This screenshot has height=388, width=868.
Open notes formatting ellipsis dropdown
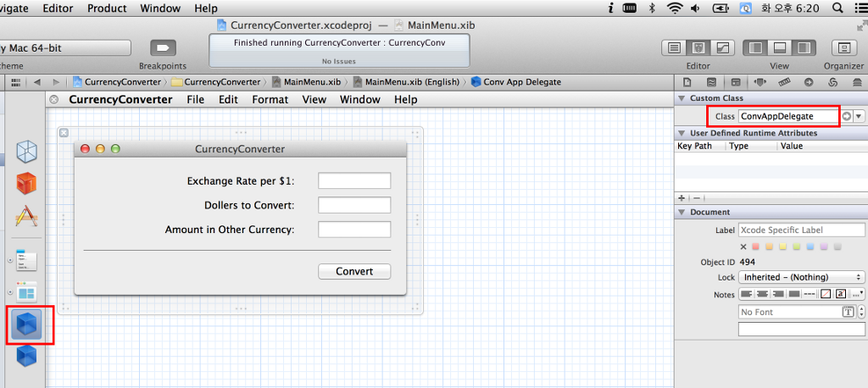pos(858,294)
